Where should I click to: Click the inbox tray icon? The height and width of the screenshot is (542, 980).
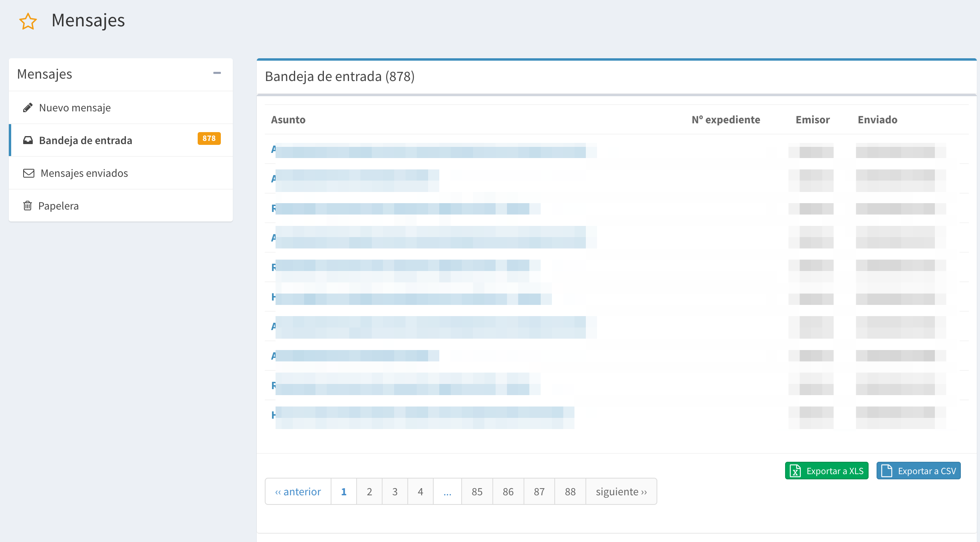pyautogui.click(x=28, y=140)
